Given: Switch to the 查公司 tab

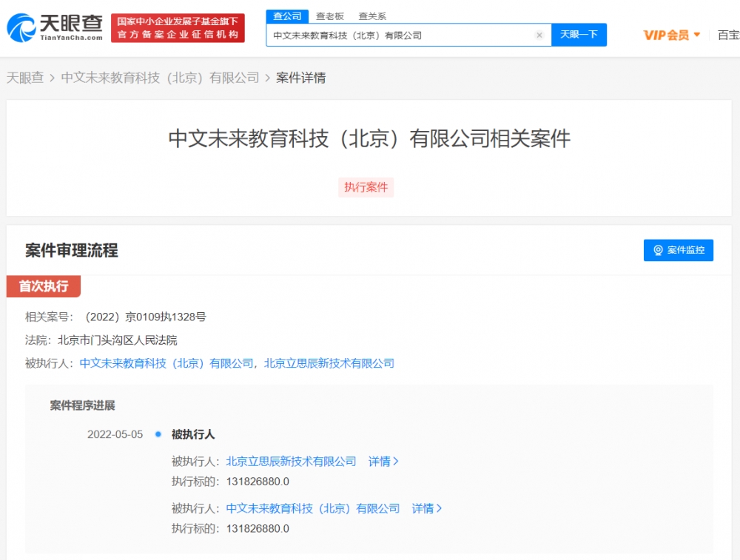Looking at the screenshot, I should pos(287,16).
